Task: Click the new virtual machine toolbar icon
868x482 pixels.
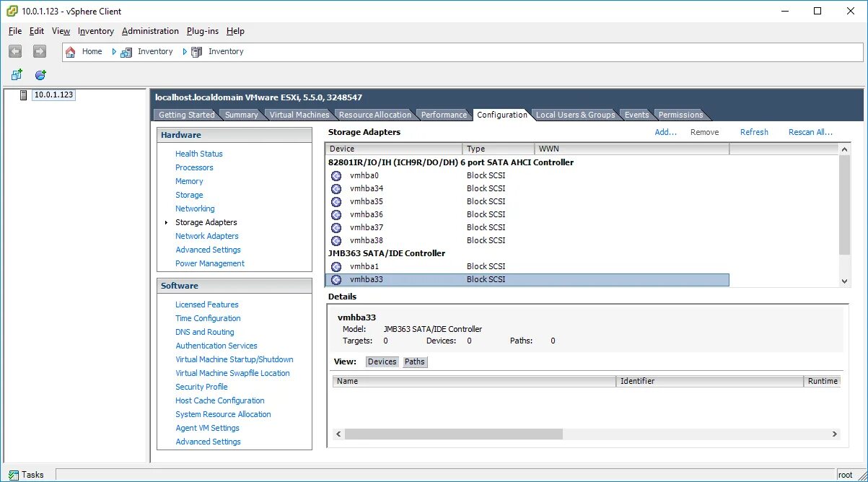Action: [x=17, y=75]
